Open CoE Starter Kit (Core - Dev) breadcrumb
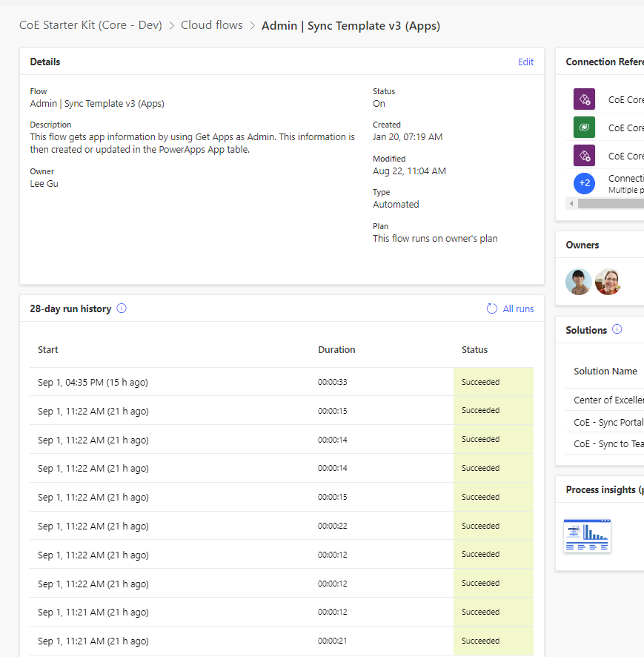The height and width of the screenshot is (657, 644). (90, 24)
